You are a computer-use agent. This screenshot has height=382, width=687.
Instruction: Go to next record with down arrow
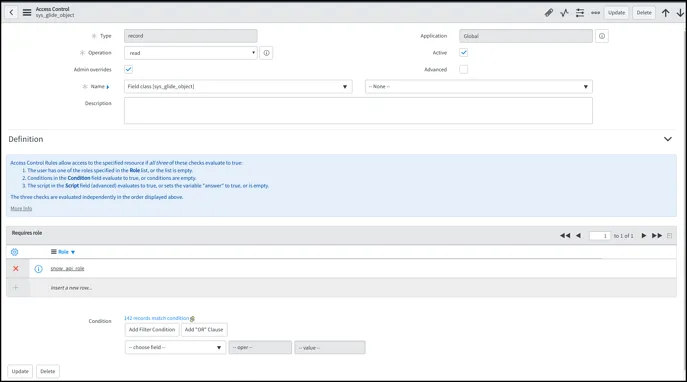(680, 13)
